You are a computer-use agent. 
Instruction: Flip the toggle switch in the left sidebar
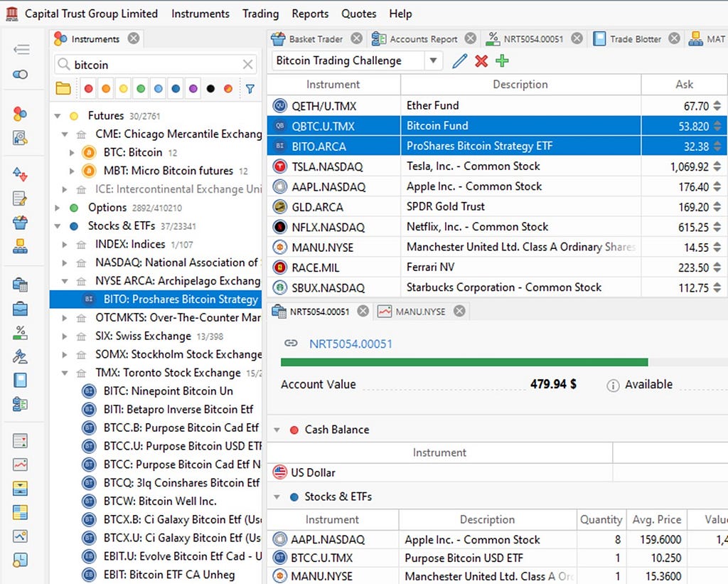(20, 75)
